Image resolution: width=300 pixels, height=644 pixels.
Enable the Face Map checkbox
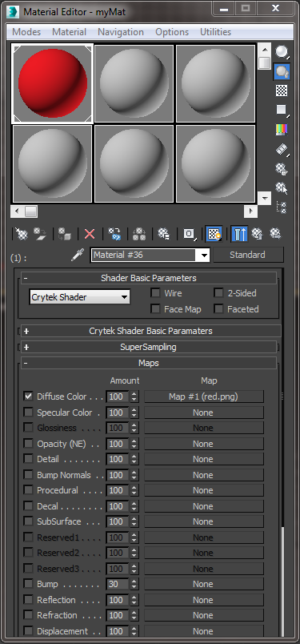(155, 309)
